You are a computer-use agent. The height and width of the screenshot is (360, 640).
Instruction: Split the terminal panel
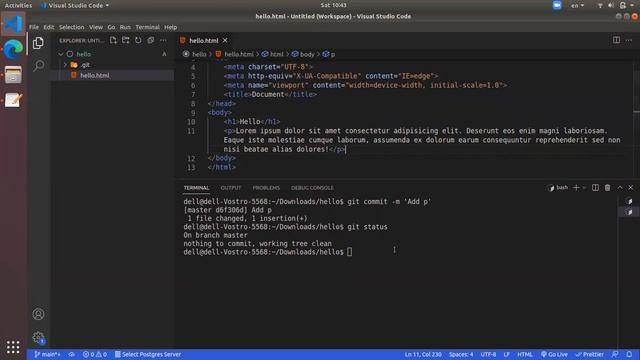(596, 187)
